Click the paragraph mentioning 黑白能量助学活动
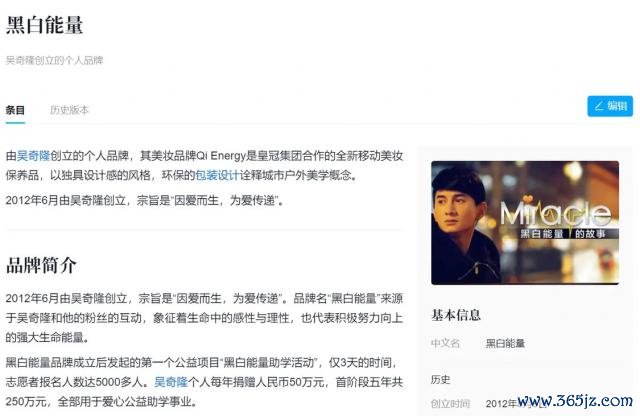Viewport: 640px width, 416px height. click(x=204, y=382)
